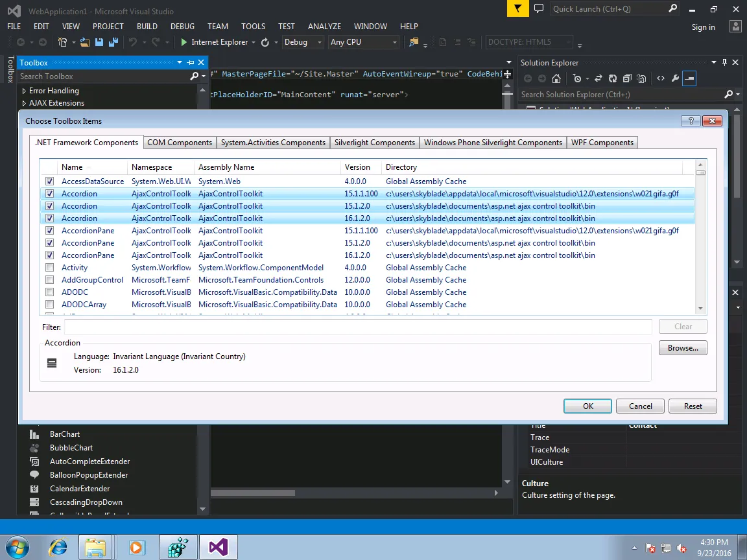Open Visual Studio from the taskbar
747x560 pixels.
coord(219,546)
